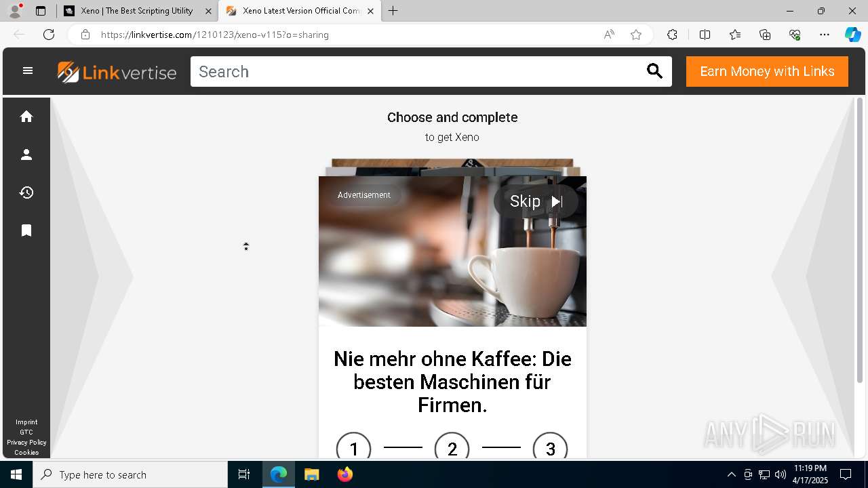Open the GTC link
868x488 pixels.
coord(26,432)
